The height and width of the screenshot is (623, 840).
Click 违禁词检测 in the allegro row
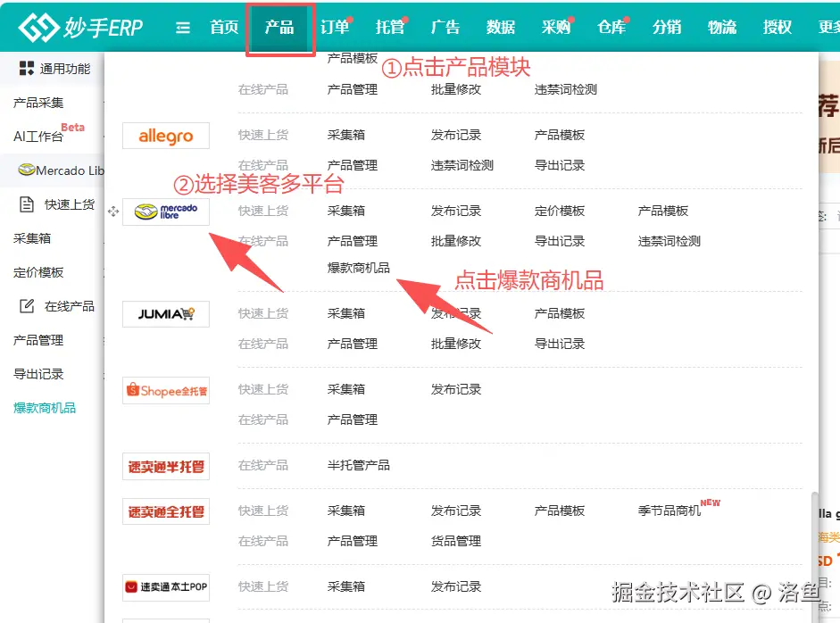click(x=462, y=165)
